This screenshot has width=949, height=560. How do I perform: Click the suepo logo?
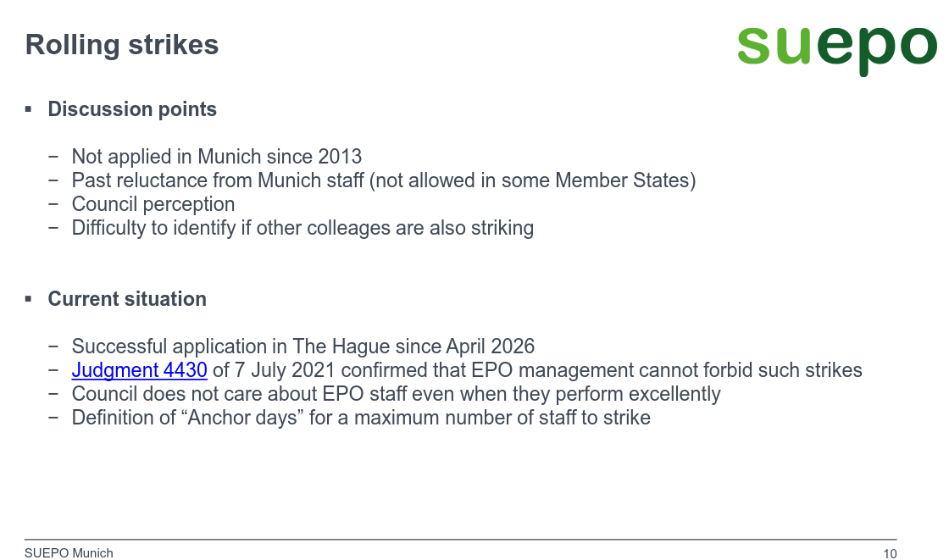click(x=837, y=50)
